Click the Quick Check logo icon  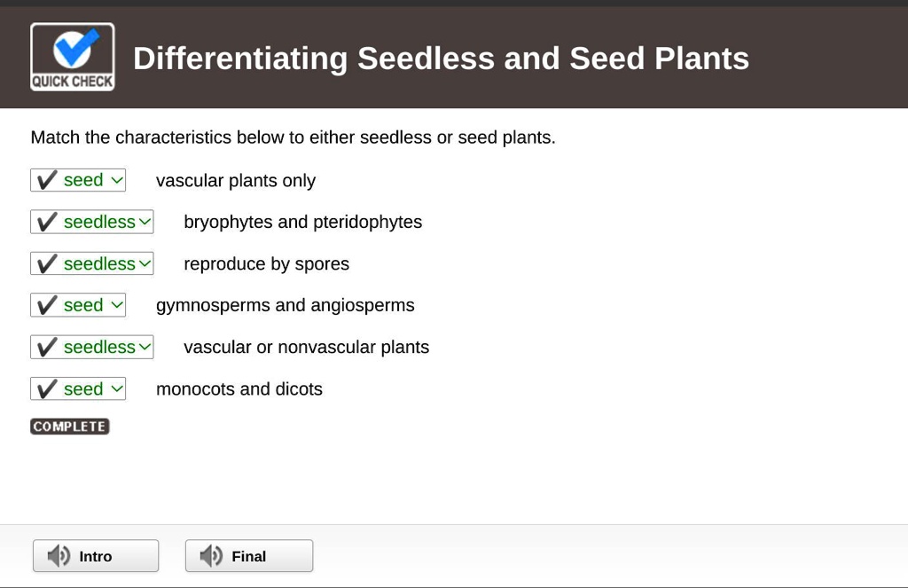[x=72, y=55]
